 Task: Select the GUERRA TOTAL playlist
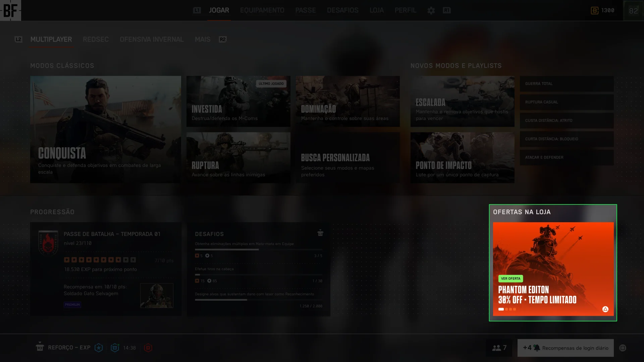point(567,84)
